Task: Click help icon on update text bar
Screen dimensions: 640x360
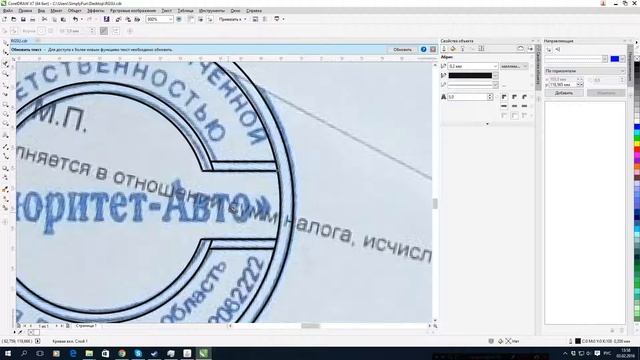Action: 424,49
